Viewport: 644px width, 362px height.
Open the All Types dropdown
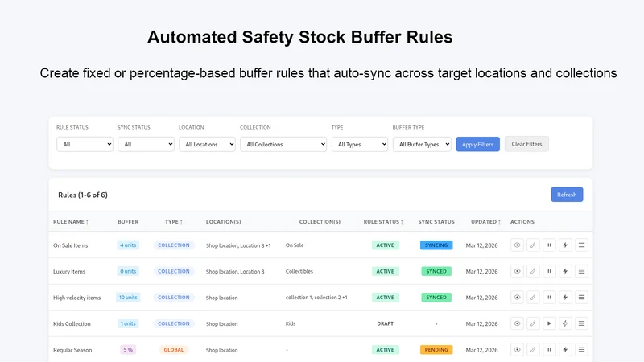pyautogui.click(x=360, y=144)
